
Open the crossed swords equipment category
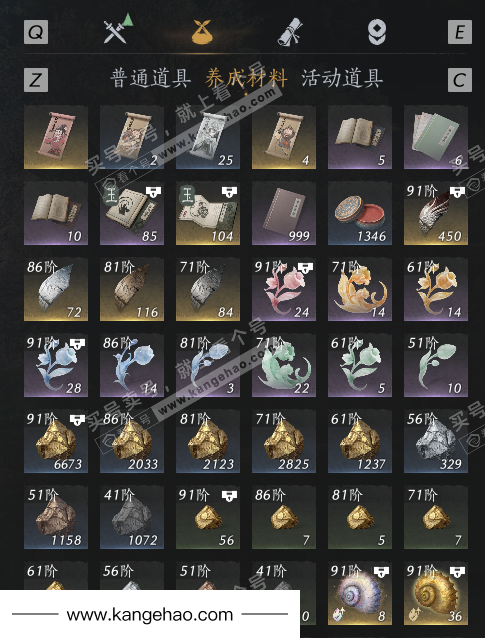118,29
